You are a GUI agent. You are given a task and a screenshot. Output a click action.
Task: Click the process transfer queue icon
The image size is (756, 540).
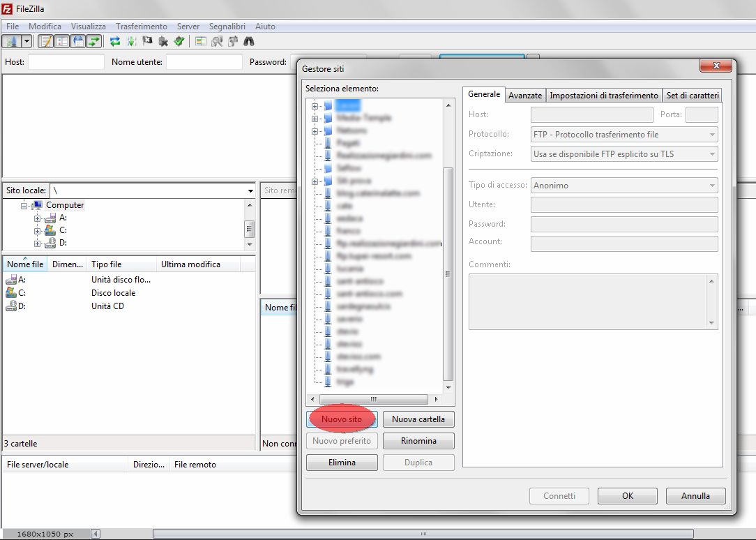[131, 42]
